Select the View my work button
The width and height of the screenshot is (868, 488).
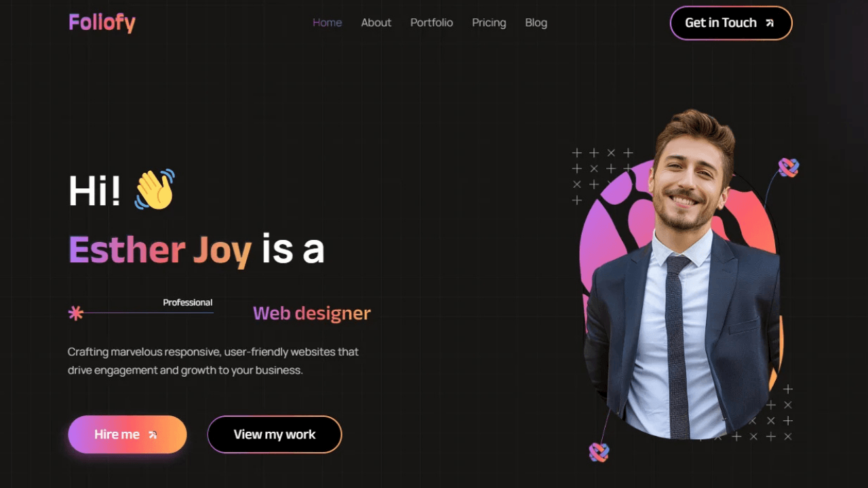pyautogui.click(x=275, y=434)
